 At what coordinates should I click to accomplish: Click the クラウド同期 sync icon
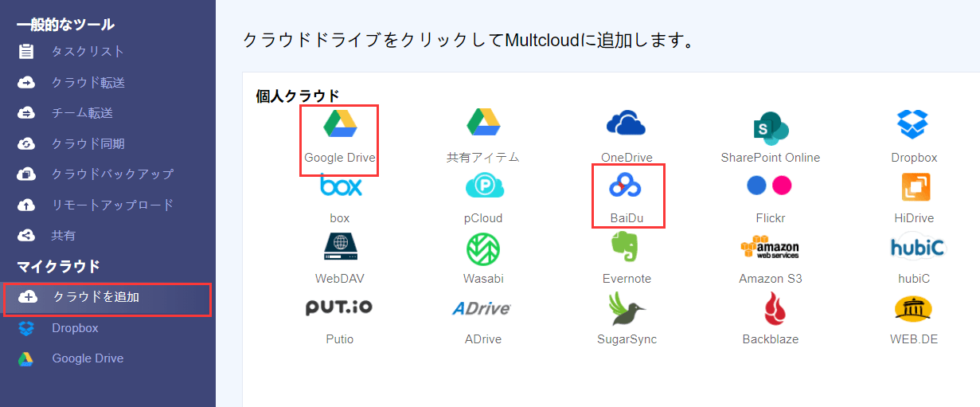click(26, 143)
